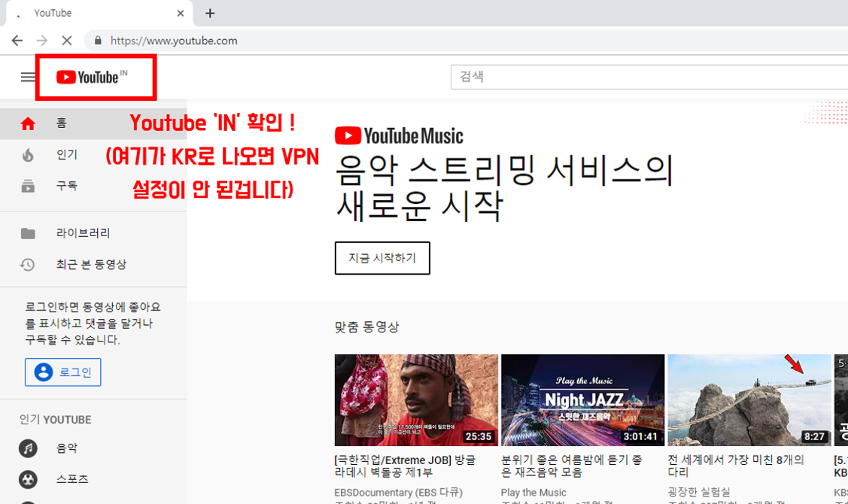Focus the 검색 search field

649,77
